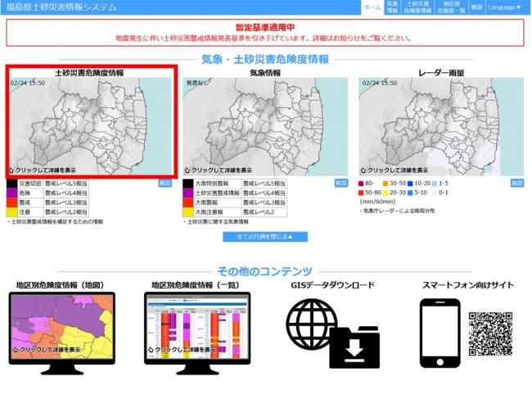The height and width of the screenshot is (413, 532).
Task: Click 解説 button under 土砂災害危険度情報 map
Action: [x=165, y=183]
